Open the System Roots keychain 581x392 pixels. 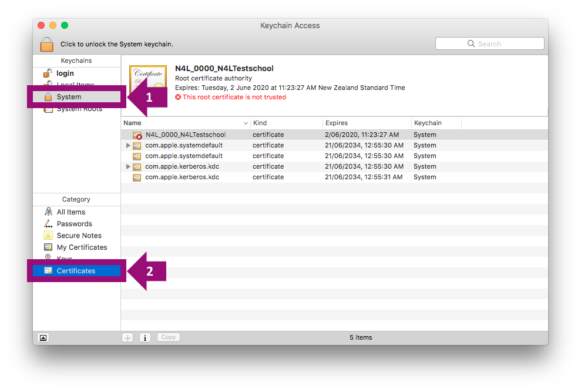click(79, 109)
